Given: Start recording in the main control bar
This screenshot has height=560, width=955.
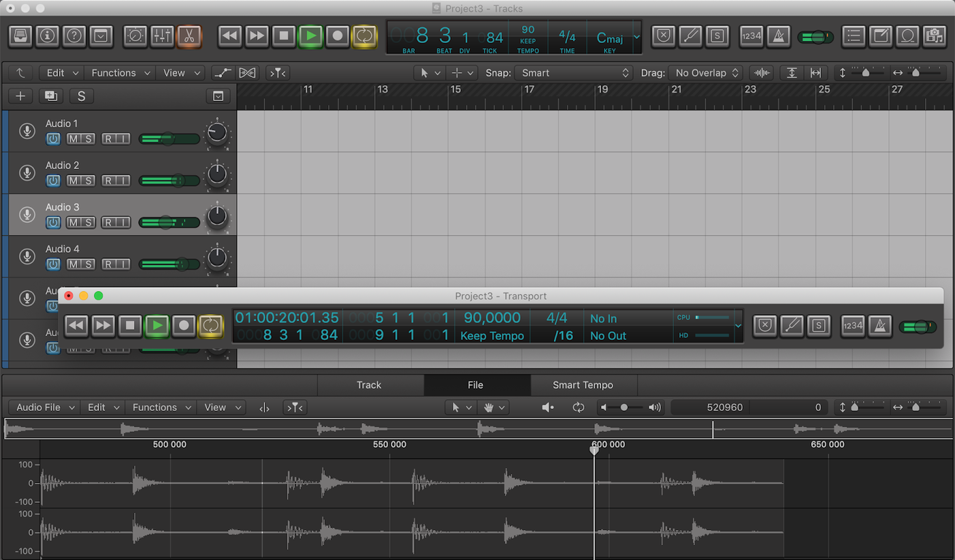Looking at the screenshot, I should coord(337,35).
